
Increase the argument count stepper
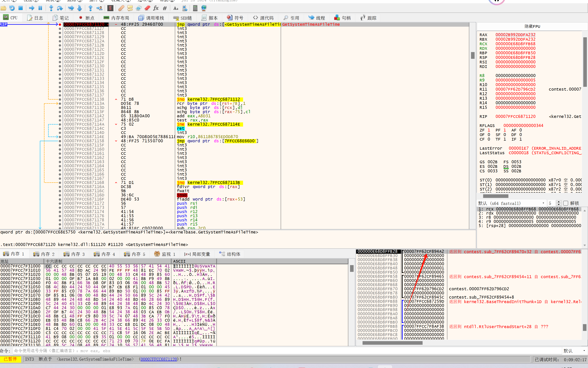tap(559, 202)
